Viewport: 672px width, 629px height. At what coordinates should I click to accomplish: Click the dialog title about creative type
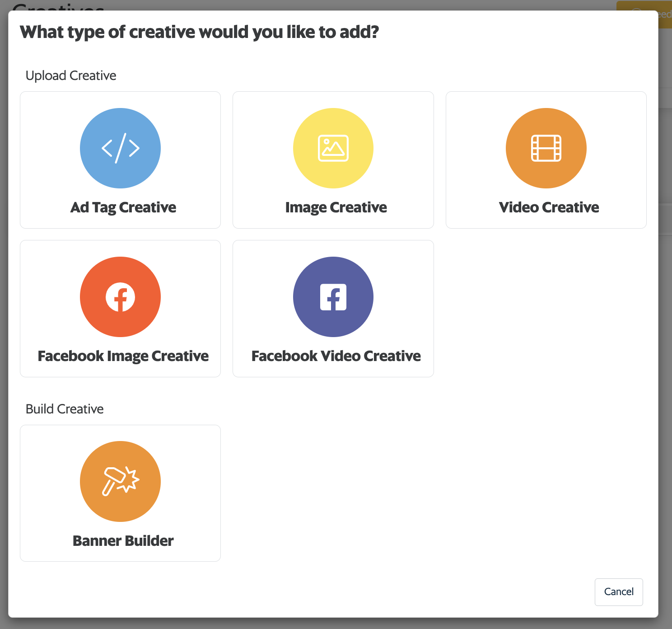[x=199, y=33]
